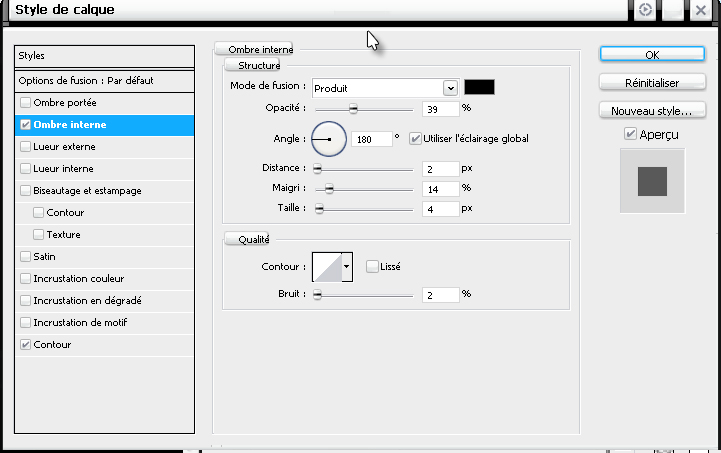The width and height of the screenshot is (721, 453).
Task: Click the Taille slider handle
Action: 319,209
